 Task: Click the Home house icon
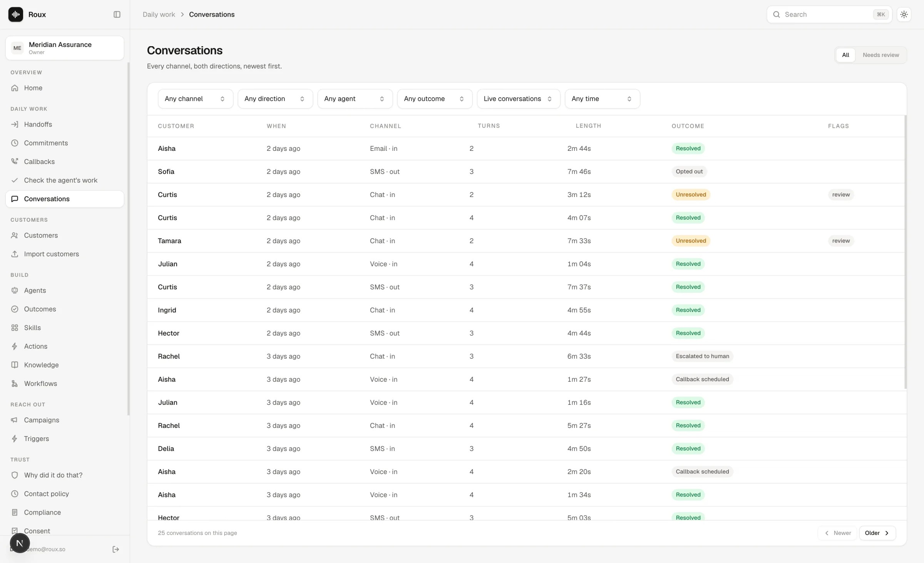[15, 88]
